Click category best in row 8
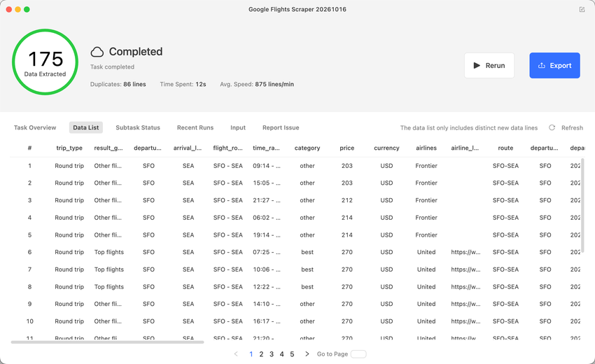 coord(307,287)
